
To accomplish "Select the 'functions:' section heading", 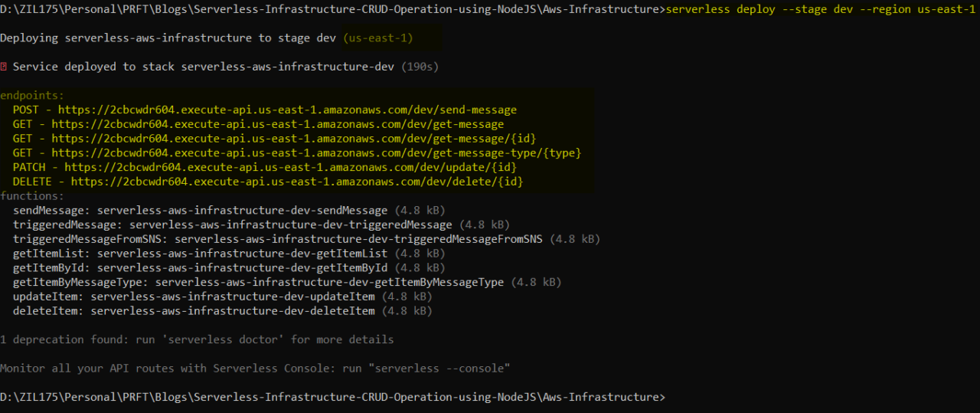I will coord(33,196).
